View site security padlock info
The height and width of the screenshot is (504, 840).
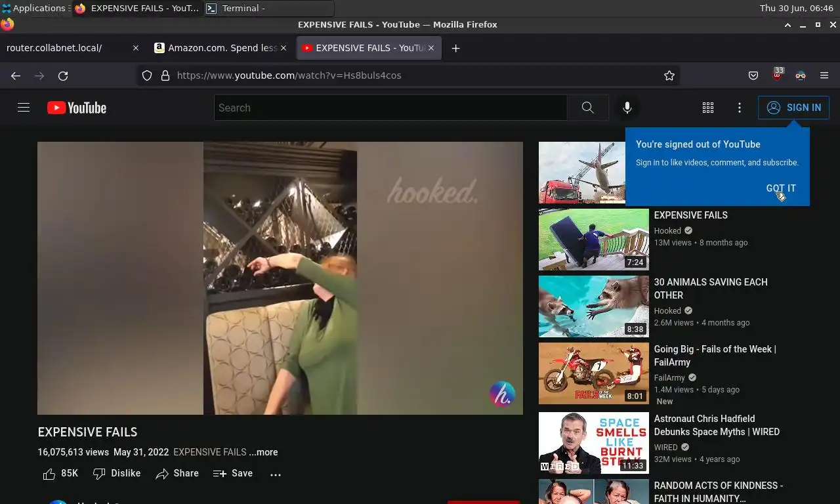pos(165,75)
